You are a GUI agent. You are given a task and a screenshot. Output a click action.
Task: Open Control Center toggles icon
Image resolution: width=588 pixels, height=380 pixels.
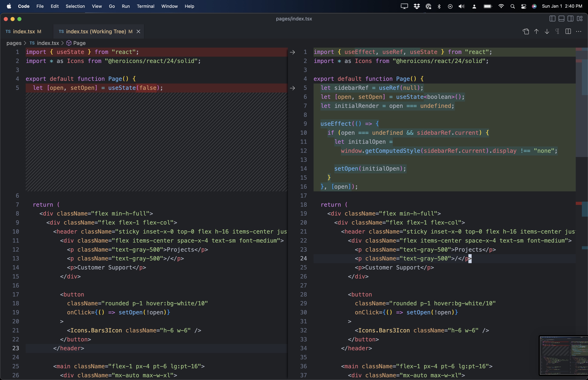(523, 6)
